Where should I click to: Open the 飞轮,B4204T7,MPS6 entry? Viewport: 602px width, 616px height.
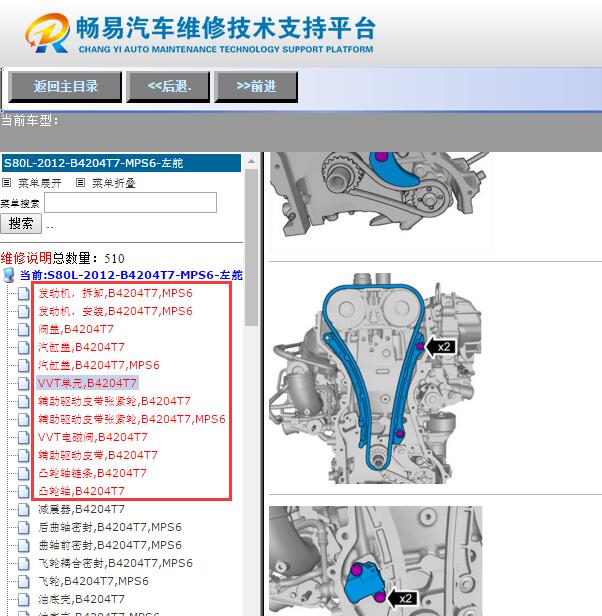[x=93, y=581]
